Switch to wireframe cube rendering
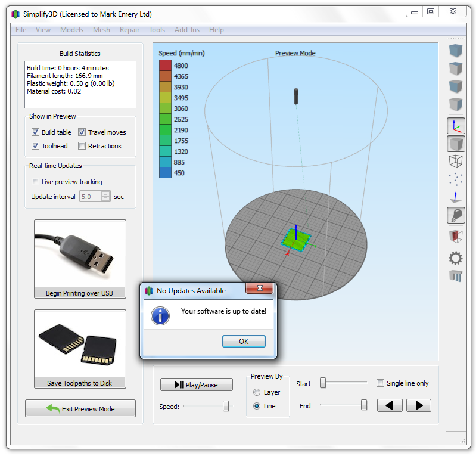 pos(456,162)
